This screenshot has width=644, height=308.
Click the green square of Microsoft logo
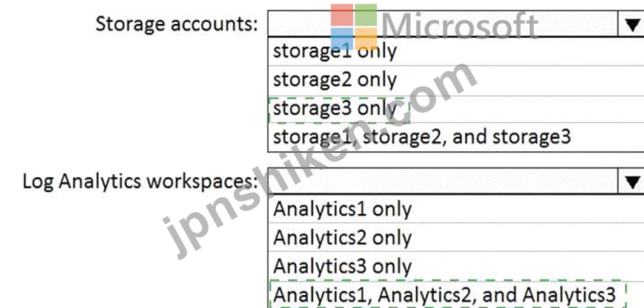[366, 15]
